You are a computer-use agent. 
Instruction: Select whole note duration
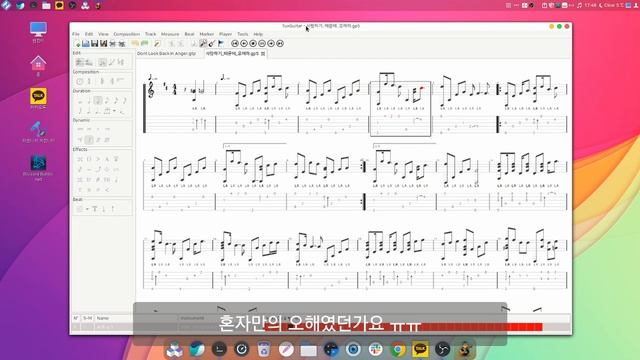coord(80,101)
